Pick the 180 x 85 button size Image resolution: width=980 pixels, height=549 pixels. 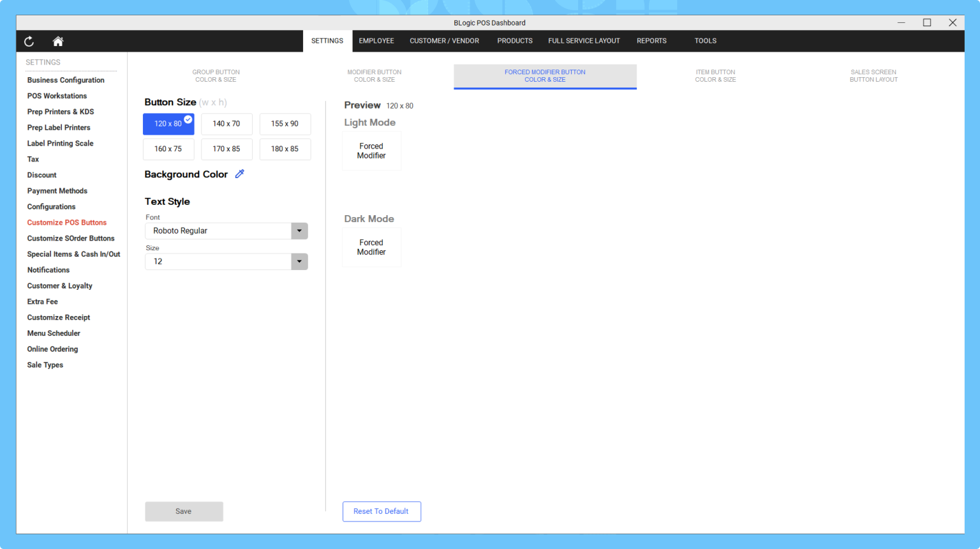285,149
